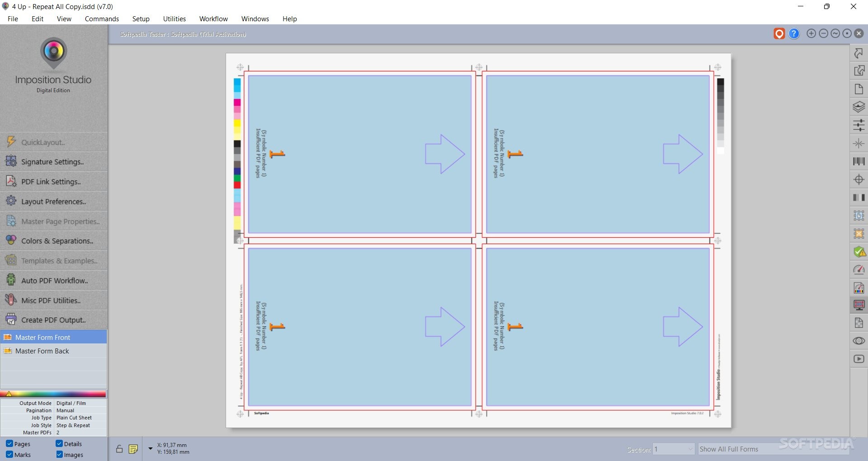This screenshot has height=461, width=868.
Task: Click the Output Mode value Digital / Film
Action: pos(71,403)
